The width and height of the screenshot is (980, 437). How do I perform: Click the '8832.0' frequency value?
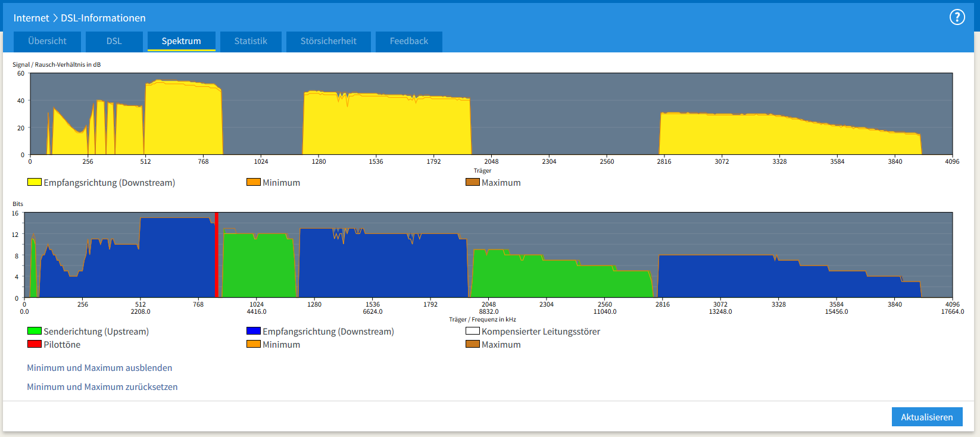click(489, 311)
